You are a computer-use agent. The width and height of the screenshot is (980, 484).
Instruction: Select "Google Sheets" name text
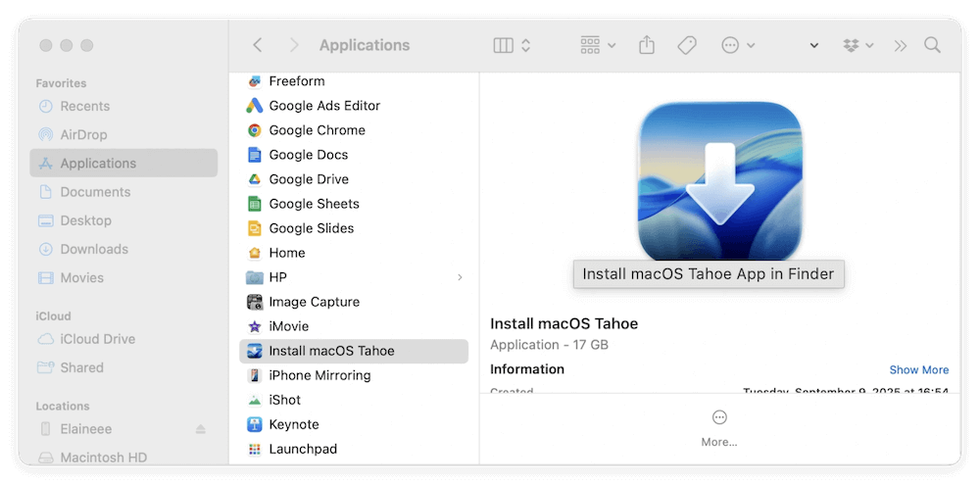tap(314, 204)
